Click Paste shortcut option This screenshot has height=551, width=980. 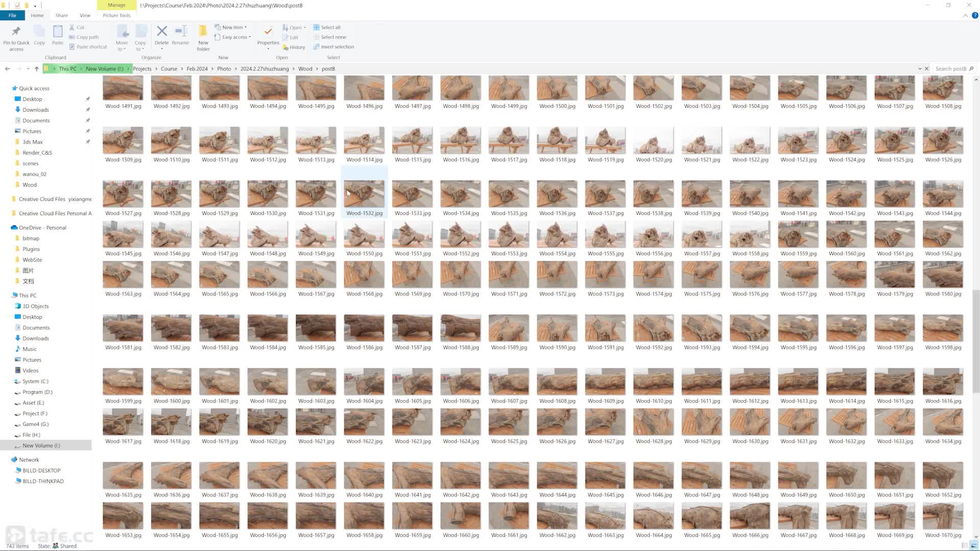pyautogui.click(x=88, y=47)
